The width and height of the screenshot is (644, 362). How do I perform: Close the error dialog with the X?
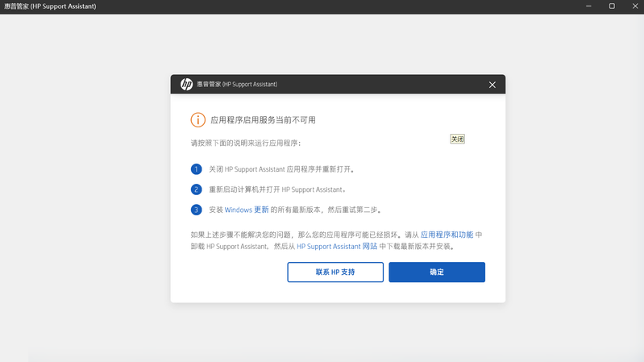click(492, 85)
